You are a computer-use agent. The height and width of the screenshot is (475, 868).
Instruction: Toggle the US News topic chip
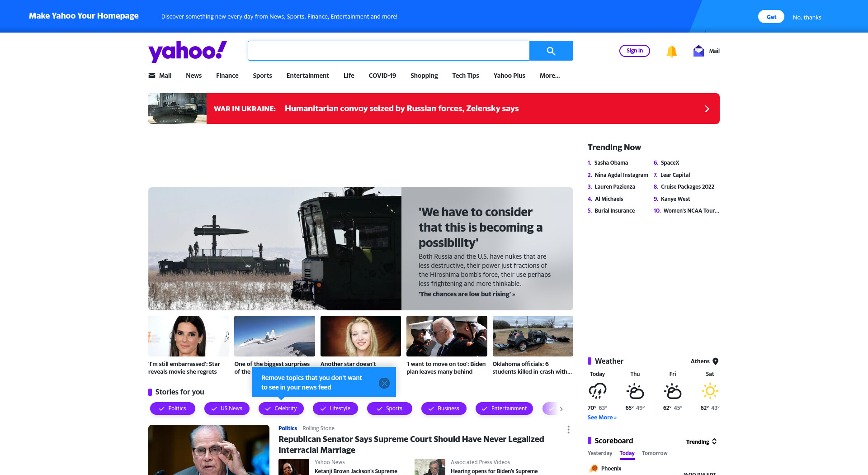point(227,408)
